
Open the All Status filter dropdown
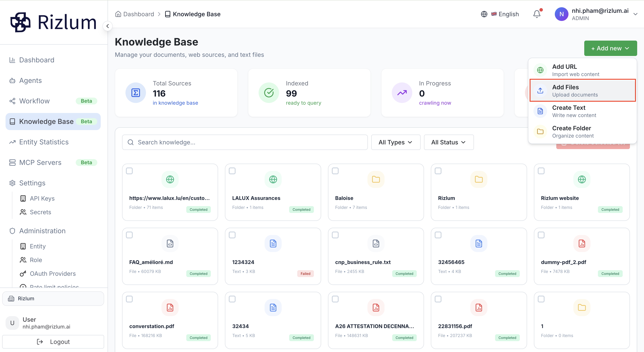[x=449, y=142]
